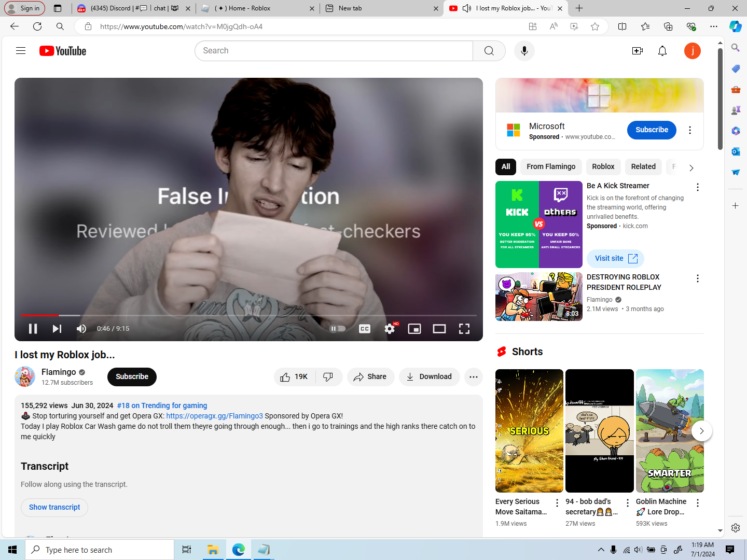Viewport: 747px width, 560px height.
Task: Open options menu for the Microsoft ad
Action: click(x=690, y=130)
